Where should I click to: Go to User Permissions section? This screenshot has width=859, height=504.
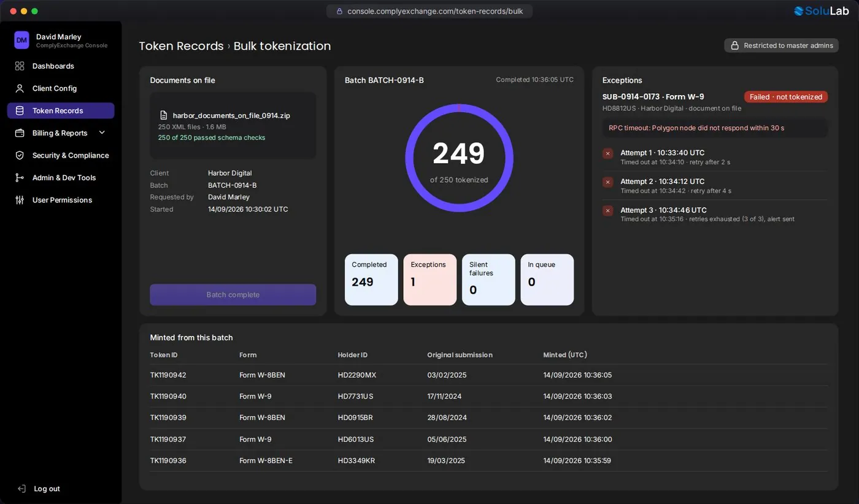(61, 200)
